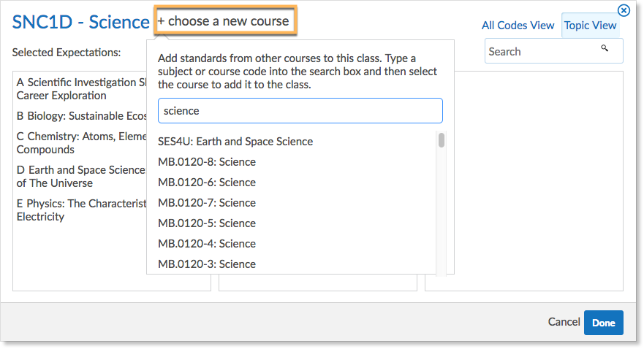Select SES4U: Earth and Space Science
The width and height of the screenshot is (644, 349).
(x=235, y=142)
